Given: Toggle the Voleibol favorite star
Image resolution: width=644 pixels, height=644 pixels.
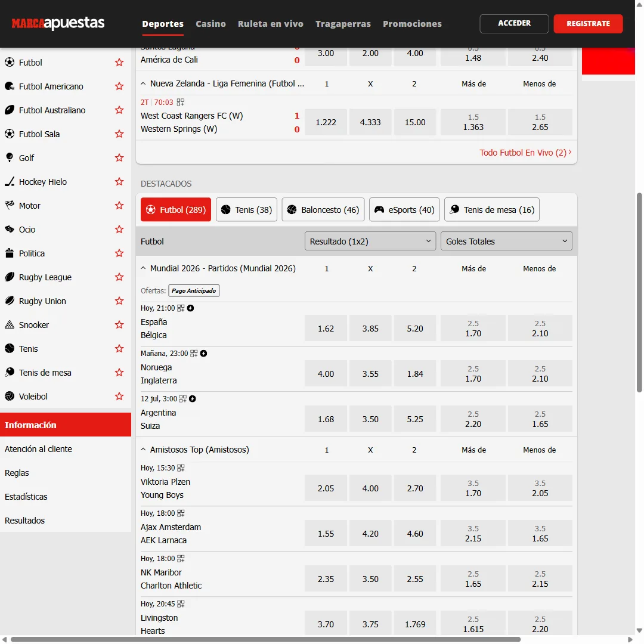Looking at the screenshot, I should tap(119, 396).
